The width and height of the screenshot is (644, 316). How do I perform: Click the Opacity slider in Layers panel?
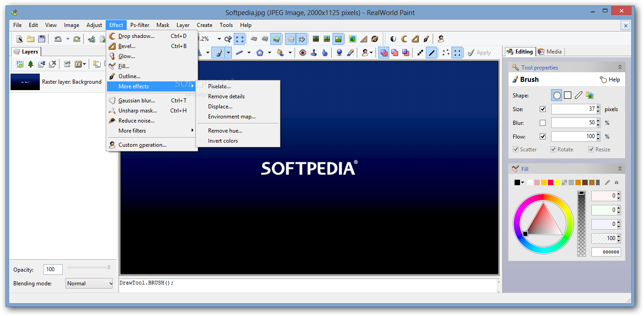pyautogui.click(x=89, y=268)
